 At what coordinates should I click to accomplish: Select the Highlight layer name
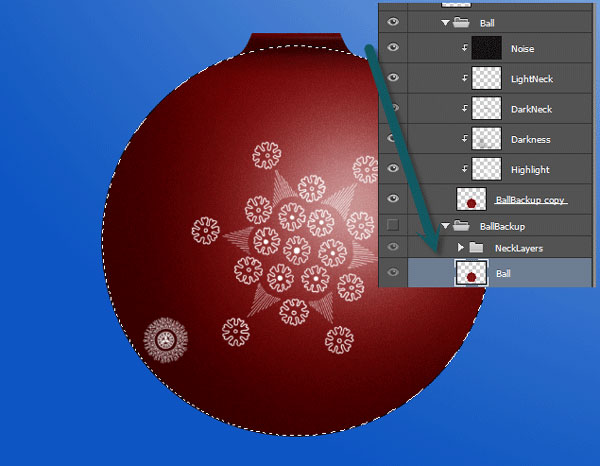(530, 170)
